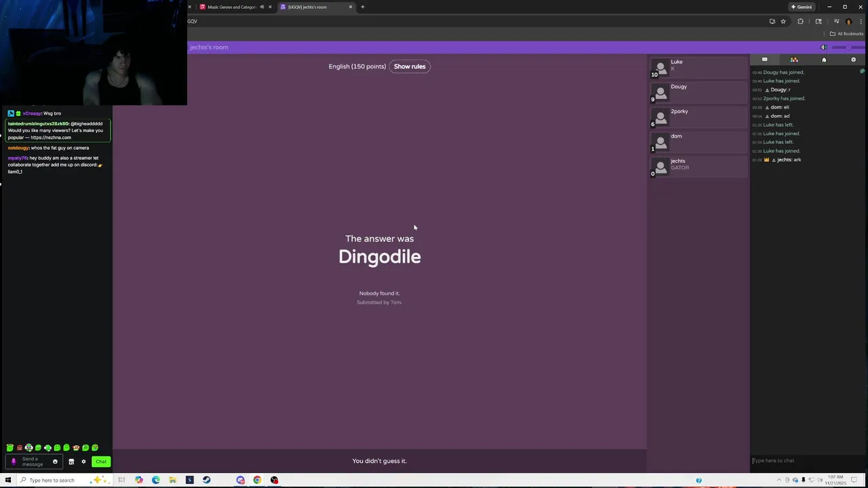Switch to Music Genres and Categories tab
The width and height of the screenshot is (868, 488).
point(231,7)
